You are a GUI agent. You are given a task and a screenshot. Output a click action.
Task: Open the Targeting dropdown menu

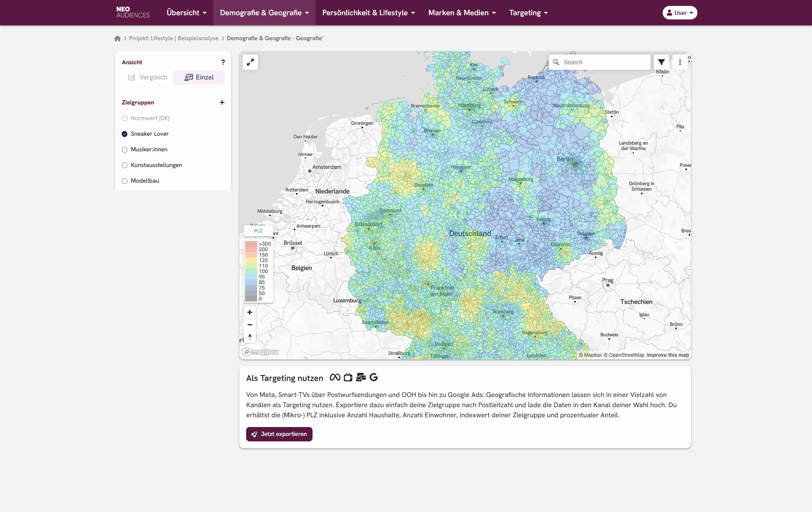point(528,13)
